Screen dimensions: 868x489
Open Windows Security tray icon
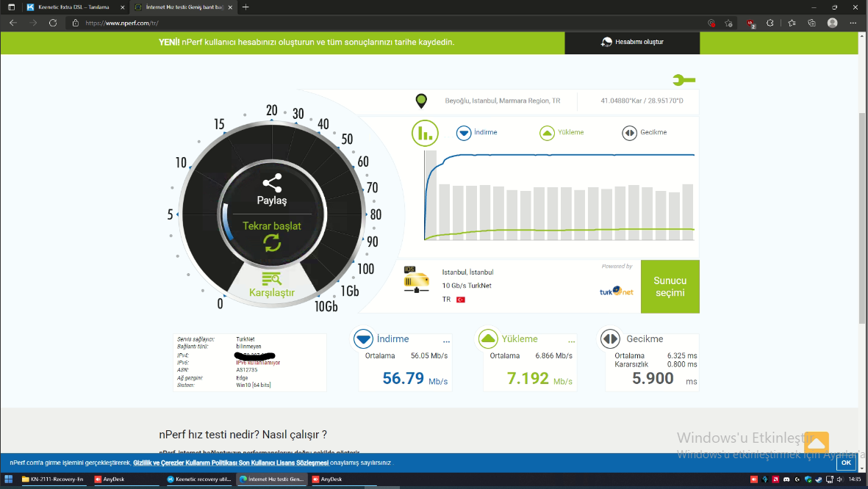(808, 479)
